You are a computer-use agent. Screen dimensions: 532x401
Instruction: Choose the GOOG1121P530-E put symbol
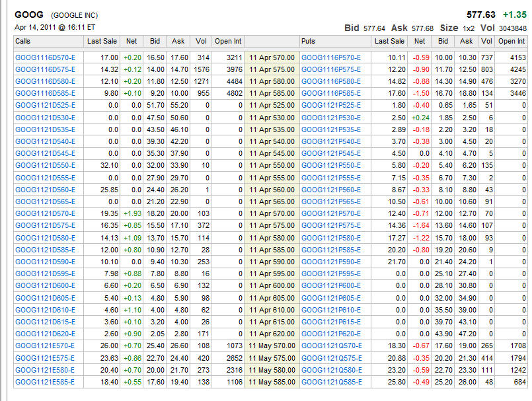point(331,117)
